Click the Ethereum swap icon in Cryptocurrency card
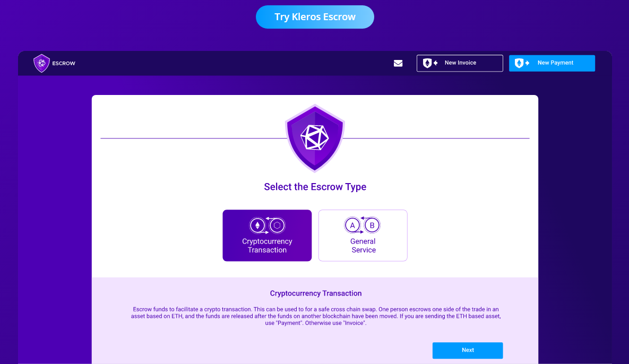 point(267,226)
